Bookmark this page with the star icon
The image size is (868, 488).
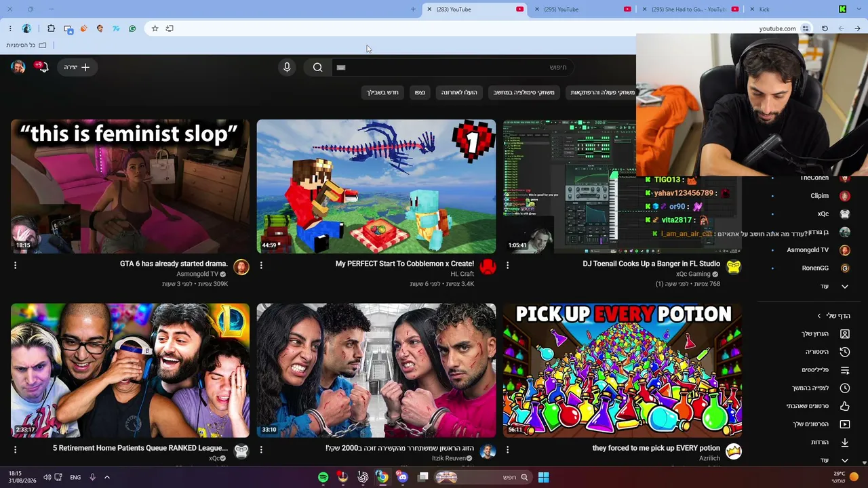(155, 28)
